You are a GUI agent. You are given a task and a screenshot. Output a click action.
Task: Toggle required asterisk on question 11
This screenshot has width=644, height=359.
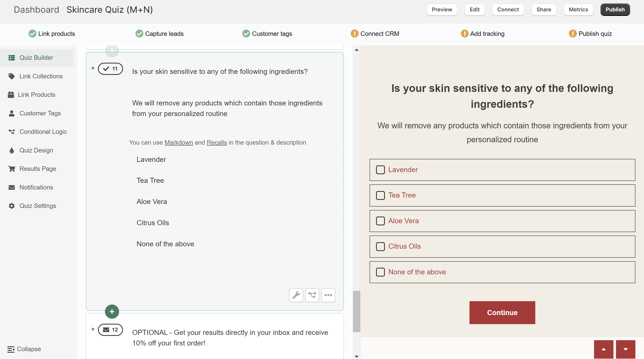pyautogui.click(x=93, y=69)
